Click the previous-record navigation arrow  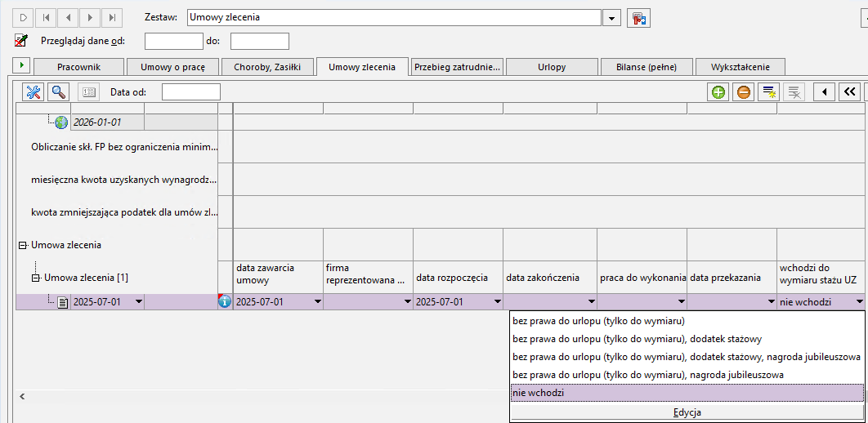pos(68,18)
